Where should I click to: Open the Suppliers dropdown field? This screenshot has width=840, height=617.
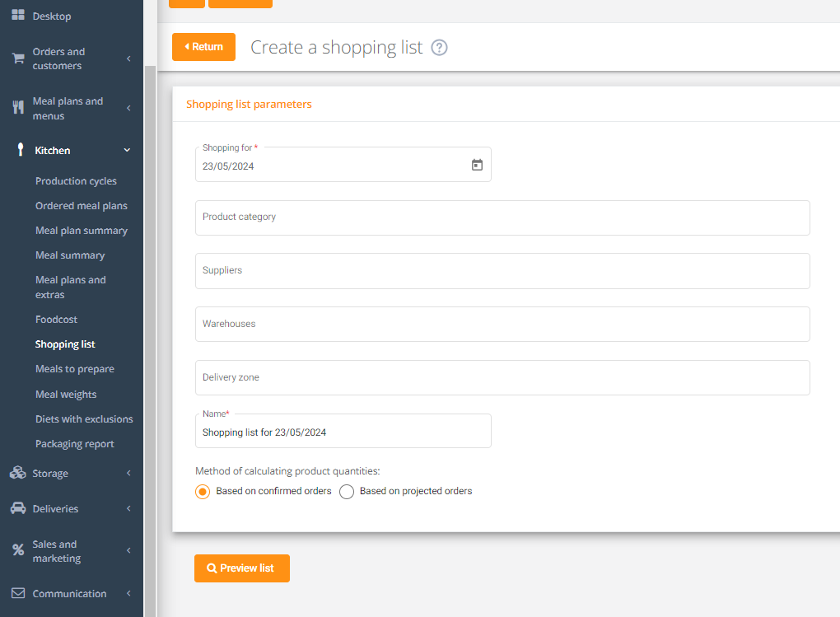tap(502, 271)
